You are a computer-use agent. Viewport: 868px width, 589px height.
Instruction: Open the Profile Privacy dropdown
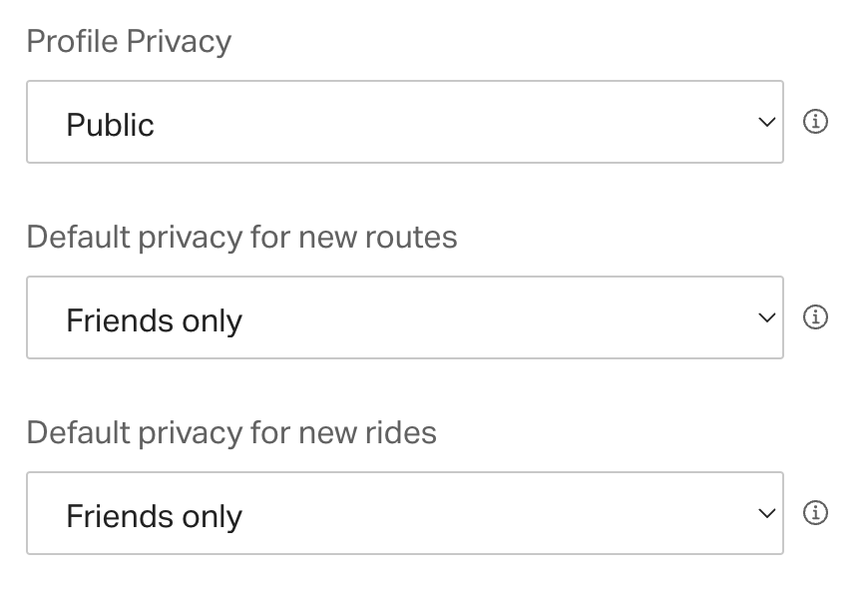coord(405,122)
